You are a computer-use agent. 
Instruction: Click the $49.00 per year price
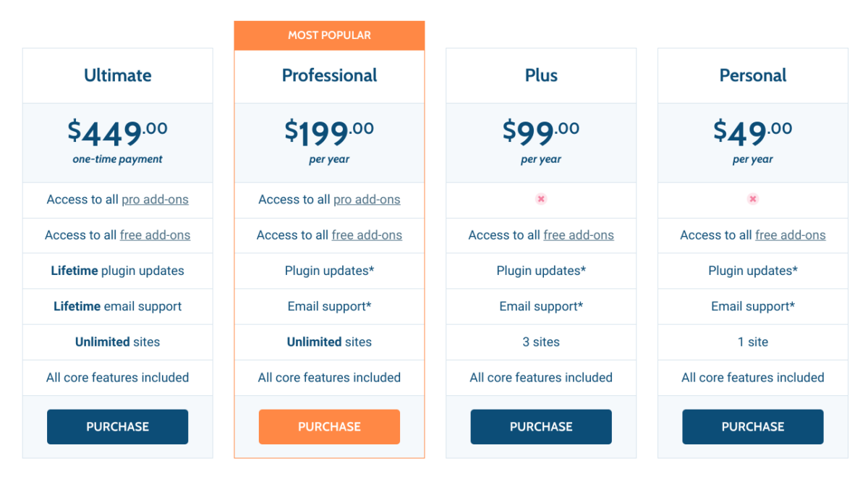[x=753, y=142]
